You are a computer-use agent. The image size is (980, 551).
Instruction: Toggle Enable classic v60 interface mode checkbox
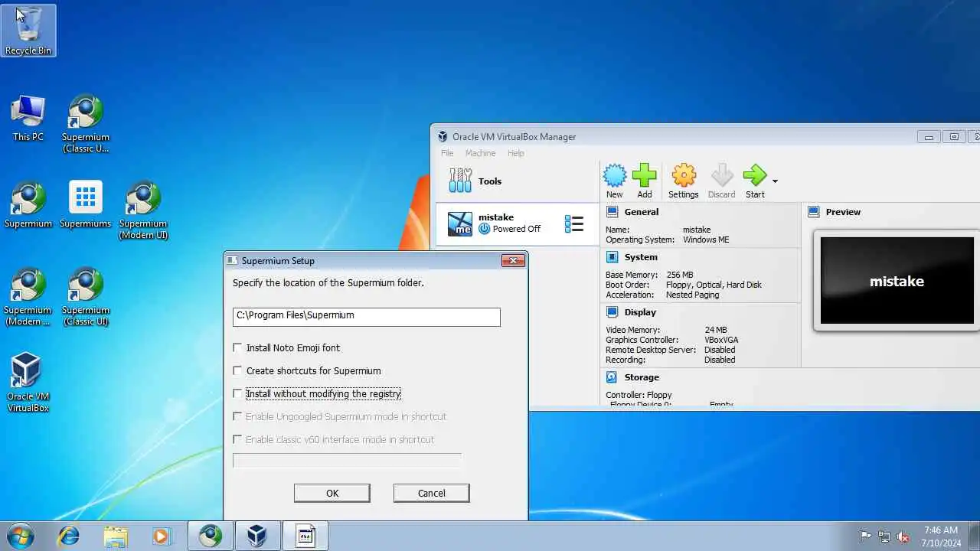point(237,439)
